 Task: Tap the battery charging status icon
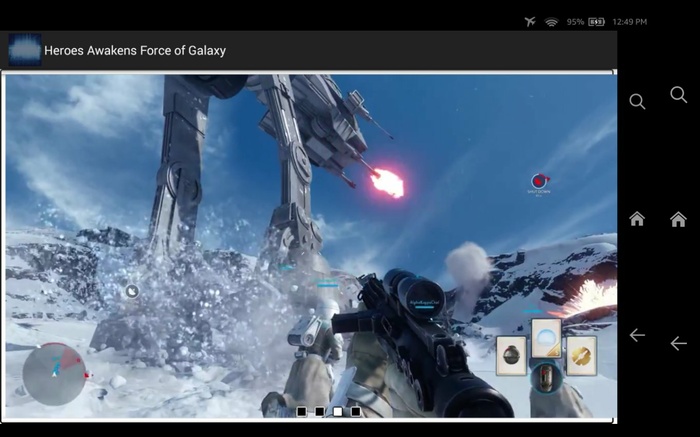point(596,22)
